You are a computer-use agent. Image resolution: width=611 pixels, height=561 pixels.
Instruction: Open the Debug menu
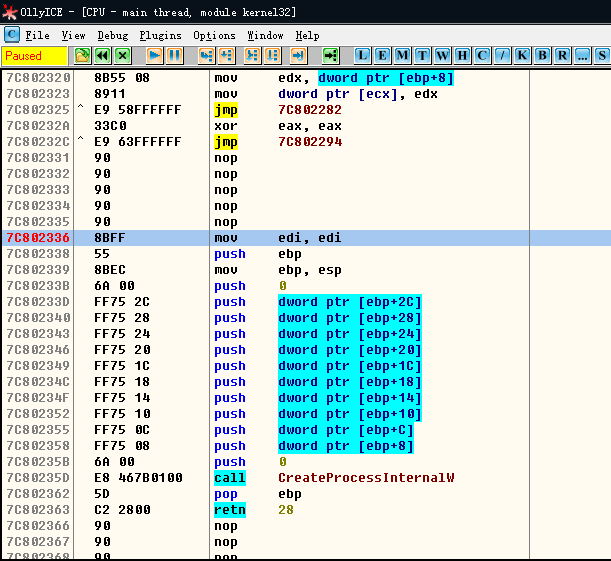coord(112,35)
